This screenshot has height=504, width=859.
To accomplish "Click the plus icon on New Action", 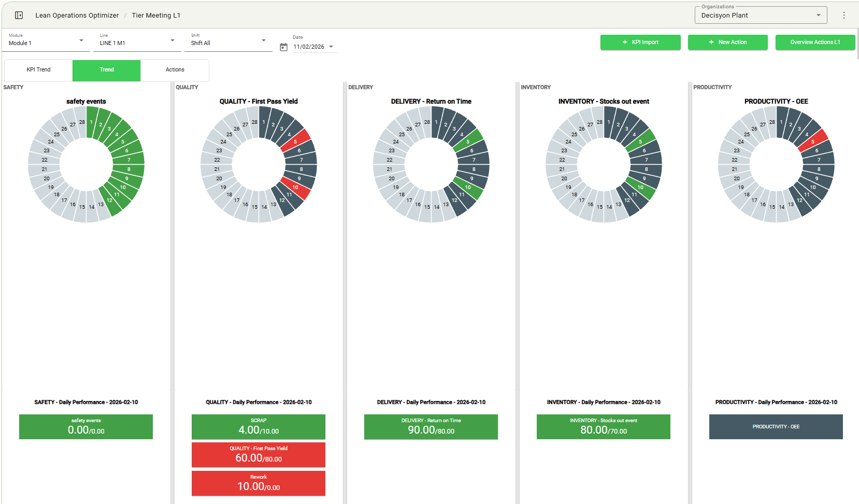I will point(711,42).
